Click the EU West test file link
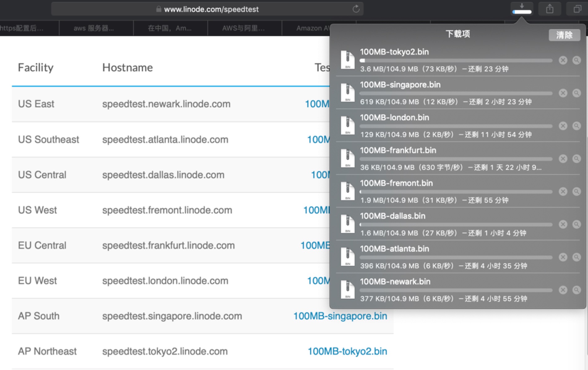 [318, 280]
